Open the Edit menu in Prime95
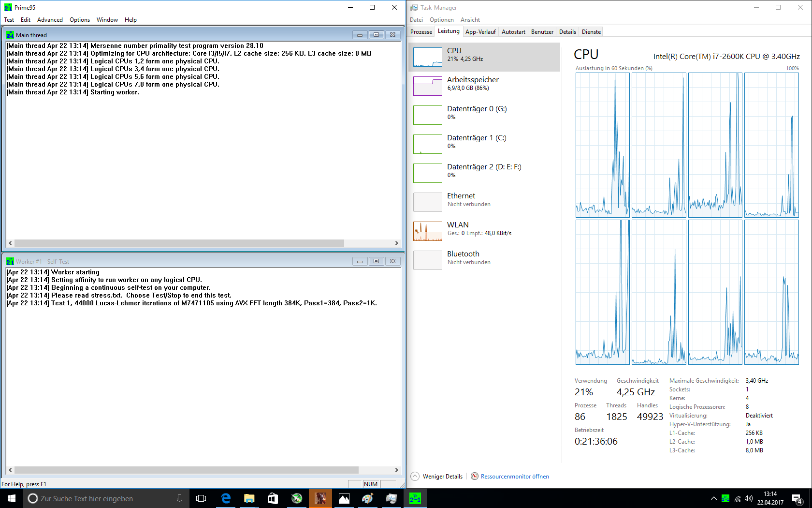 point(26,20)
